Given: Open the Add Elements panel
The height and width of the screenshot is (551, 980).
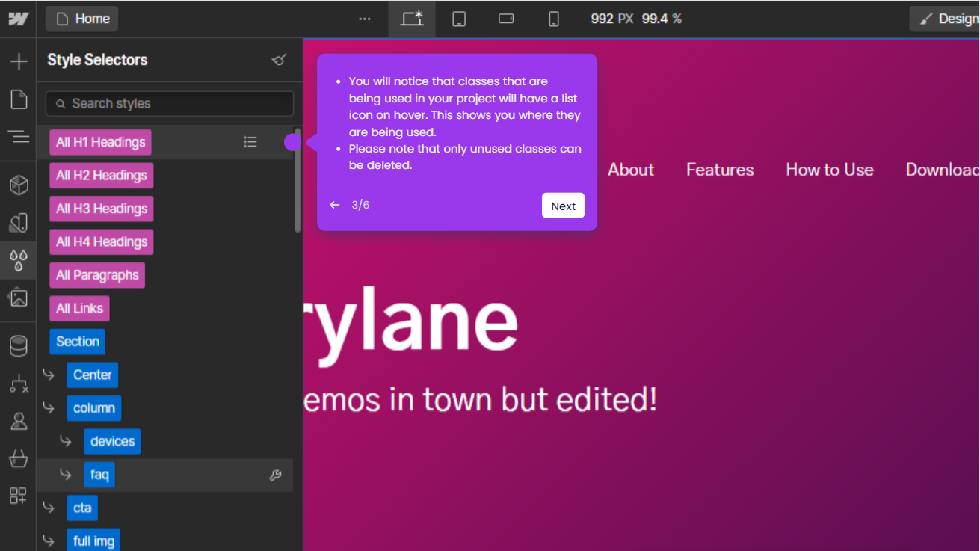Looking at the screenshot, I should [18, 61].
